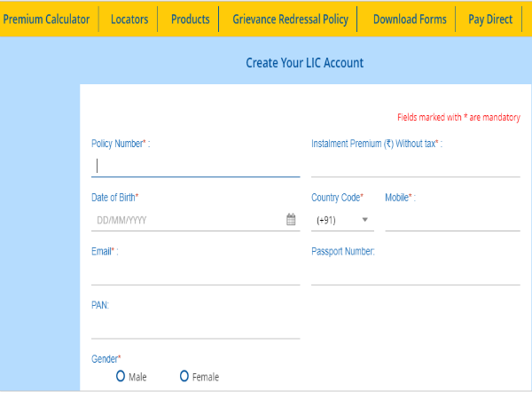Open the Date of Birth calendar icon
The image size is (532, 399).
291,220
